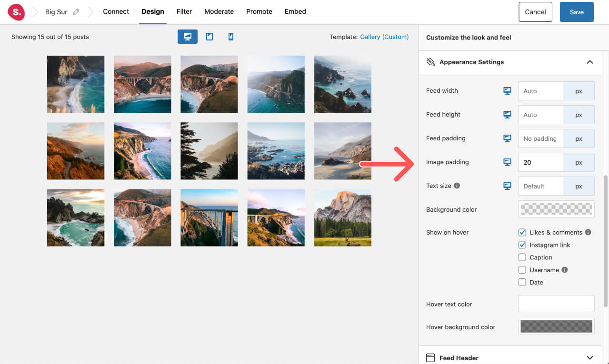
Task: Open Feed width unit dropdown
Action: point(579,91)
